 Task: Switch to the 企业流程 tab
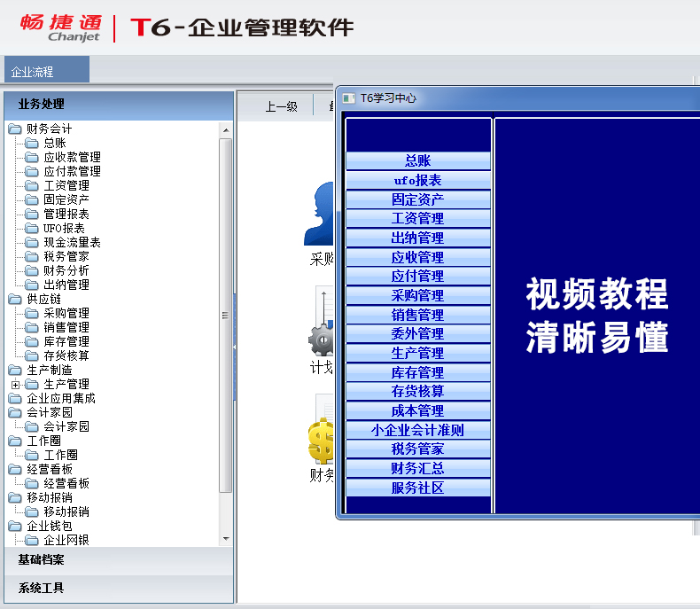point(33,72)
